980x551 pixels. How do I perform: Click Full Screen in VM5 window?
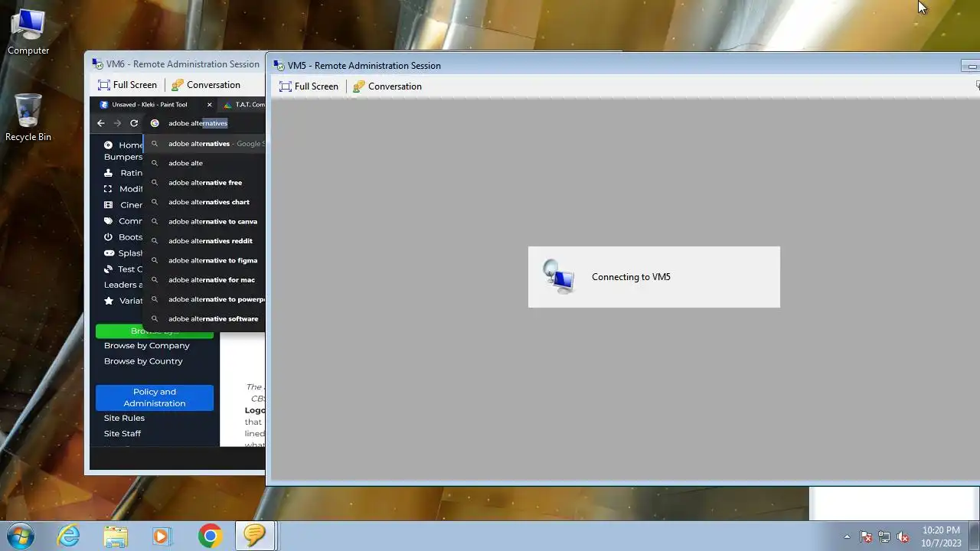tap(309, 86)
